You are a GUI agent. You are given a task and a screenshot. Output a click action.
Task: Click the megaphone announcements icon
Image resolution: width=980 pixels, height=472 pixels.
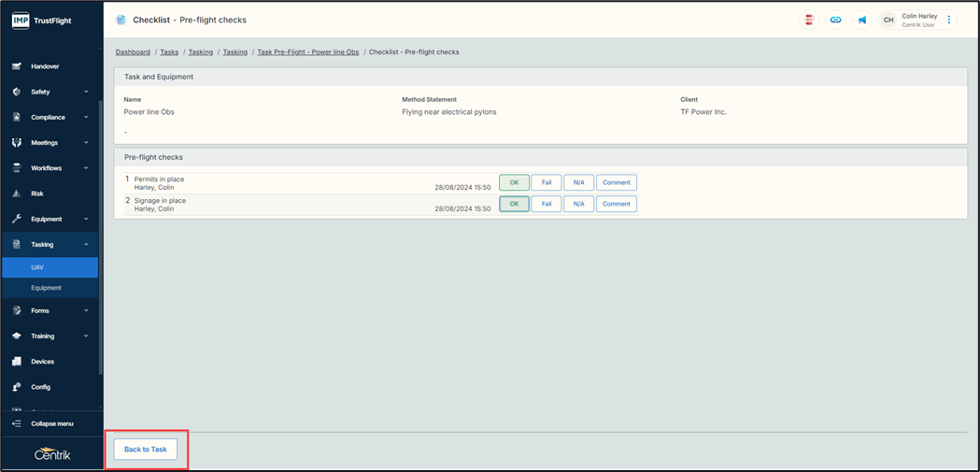[861, 20]
